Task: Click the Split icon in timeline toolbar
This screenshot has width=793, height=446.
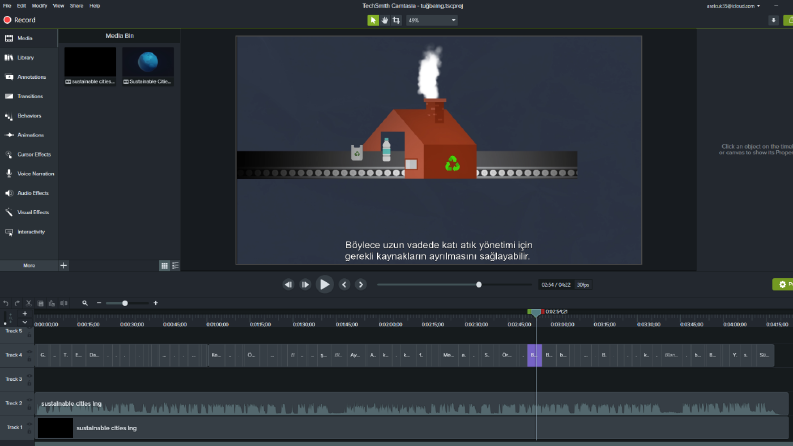Action: (64, 303)
